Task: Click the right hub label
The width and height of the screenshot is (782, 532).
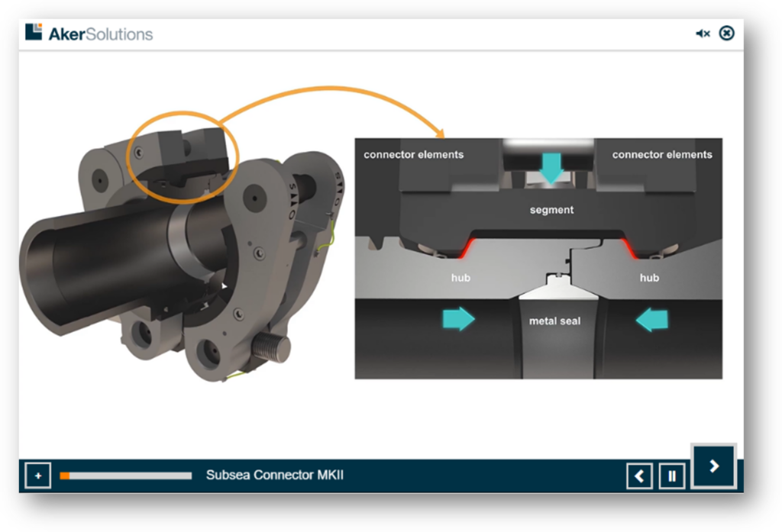Action: tap(649, 278)
